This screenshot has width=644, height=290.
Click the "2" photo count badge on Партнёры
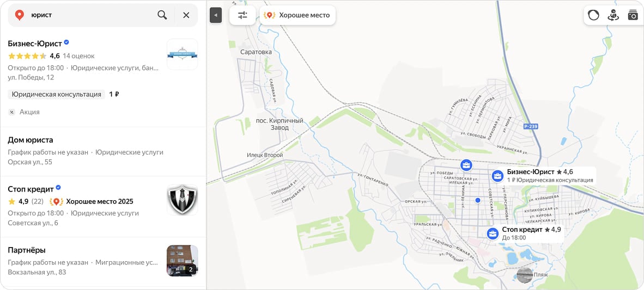[x=191, y=269]
